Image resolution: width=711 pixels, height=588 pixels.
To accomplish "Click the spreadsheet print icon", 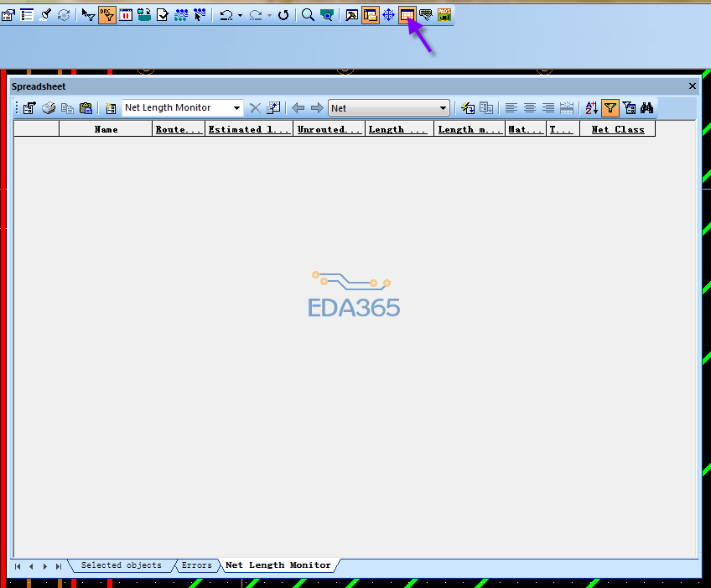I will point(49,108).
